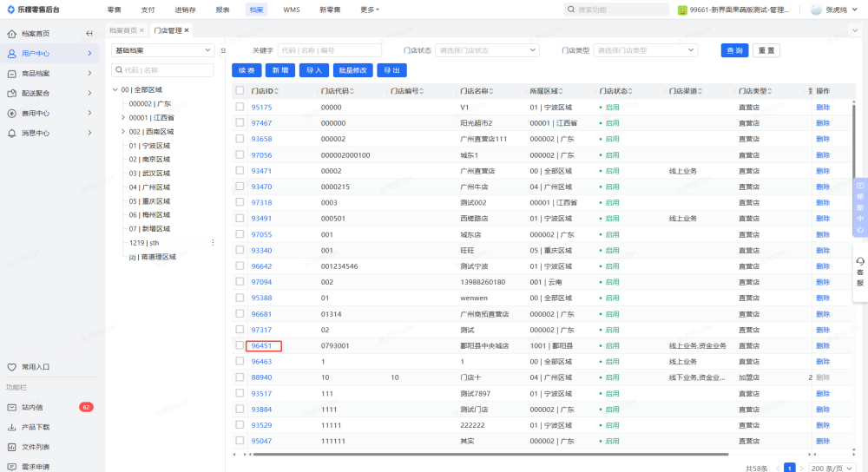The width and height of the screenshot is (868, 472).
Task: Collapse the left sidebar using the arrow icon
Action: coord(89,34)
